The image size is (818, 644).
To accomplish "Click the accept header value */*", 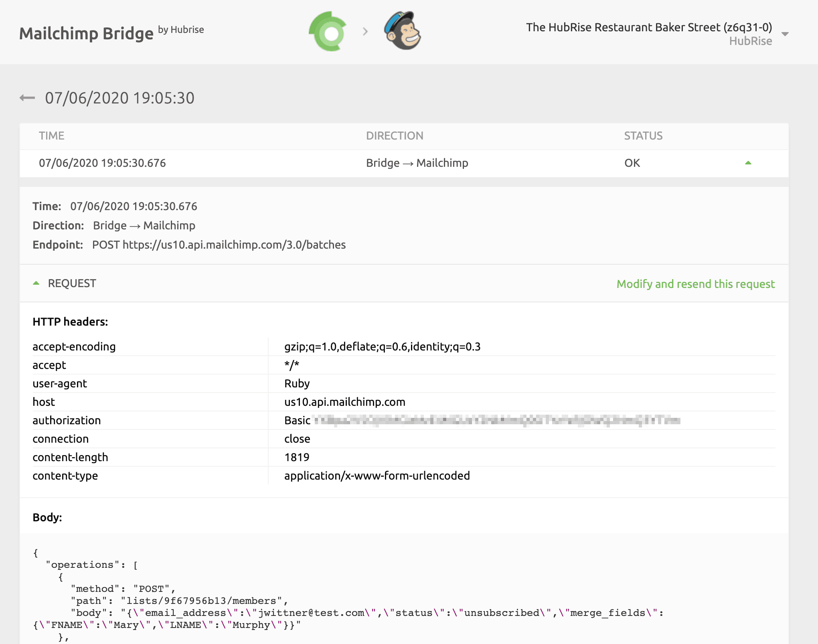I will (292, 365).
